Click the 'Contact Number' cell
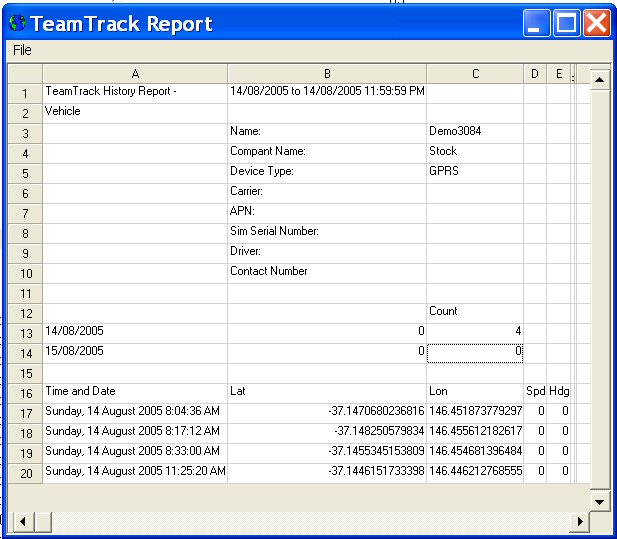This screenshot has width=617, height=539. pyautogui.click(x=327, y=273)
